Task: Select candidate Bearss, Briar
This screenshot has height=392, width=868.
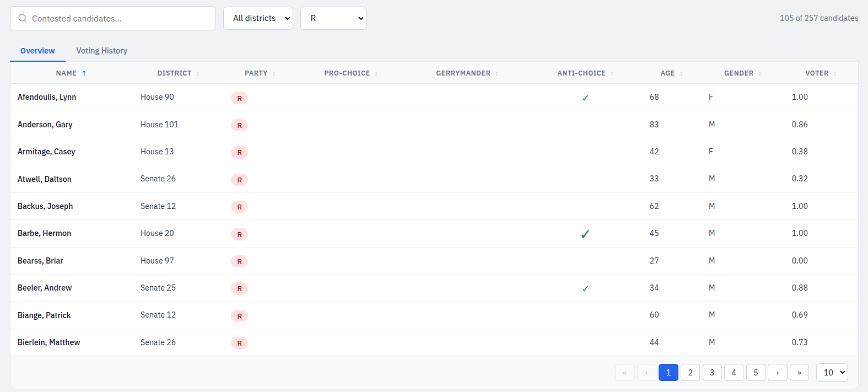Action: coord(40,261)
